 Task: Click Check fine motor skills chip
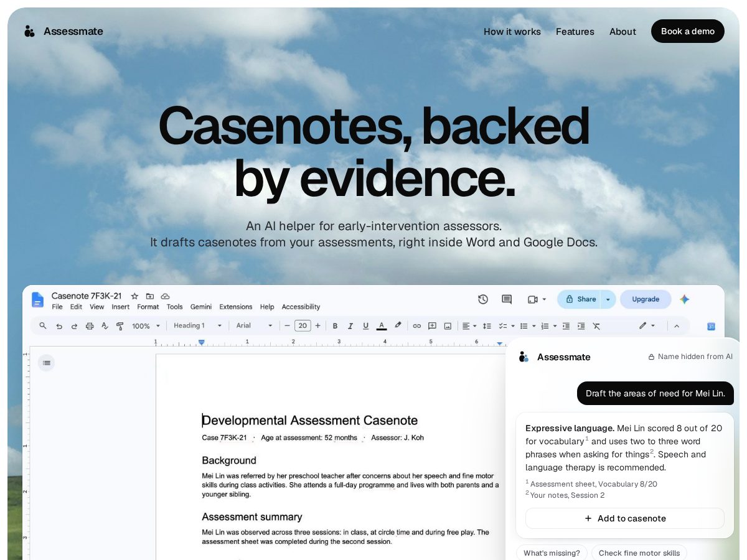click(x=639, y=553)
